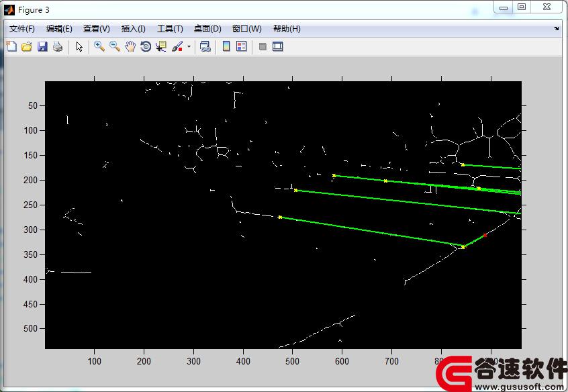Open the 帮助(H) menu

click(x=287, y=29)
